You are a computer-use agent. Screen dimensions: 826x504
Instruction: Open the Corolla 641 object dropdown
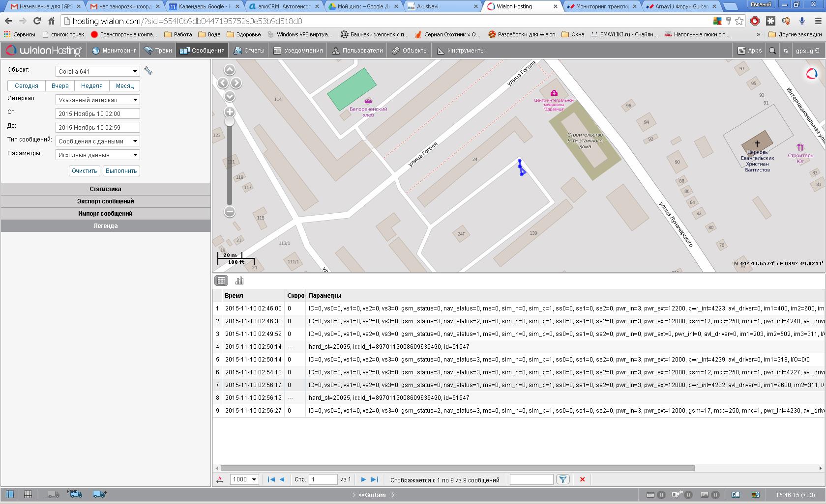point(98,71)
